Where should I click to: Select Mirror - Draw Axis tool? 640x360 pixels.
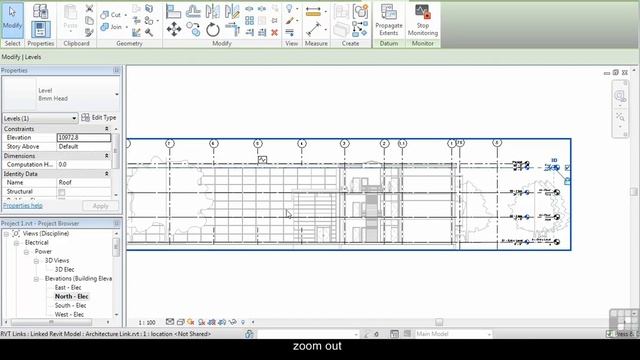pyautogui.click(x=232, y=11)
